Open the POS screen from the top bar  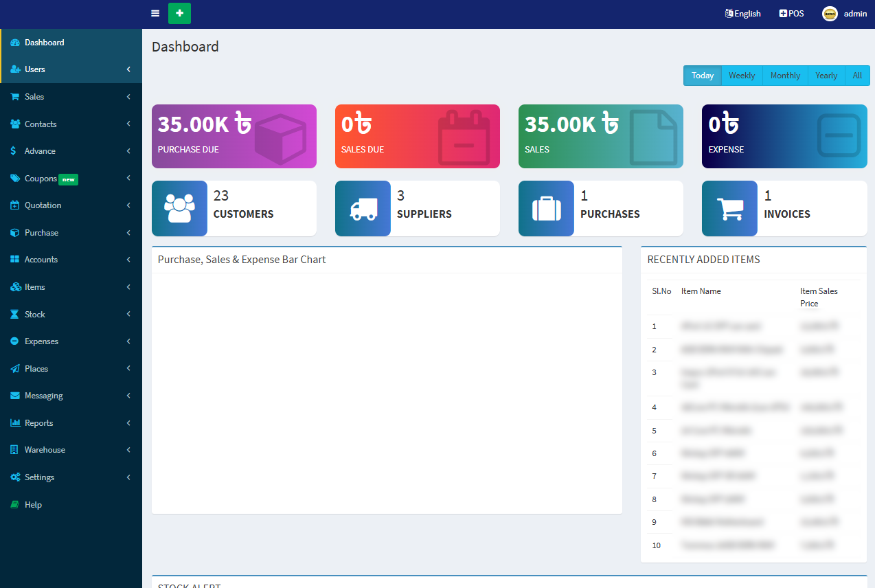(x=791, y=13)
